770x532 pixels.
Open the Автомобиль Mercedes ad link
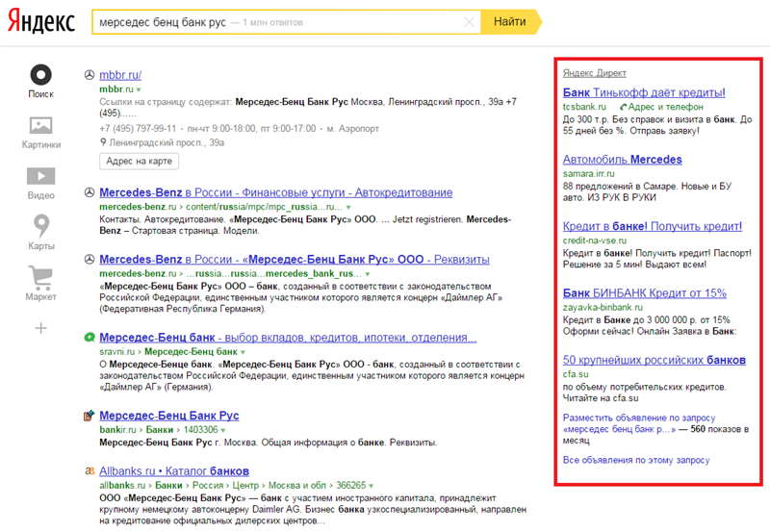click(x=622, y=160)
